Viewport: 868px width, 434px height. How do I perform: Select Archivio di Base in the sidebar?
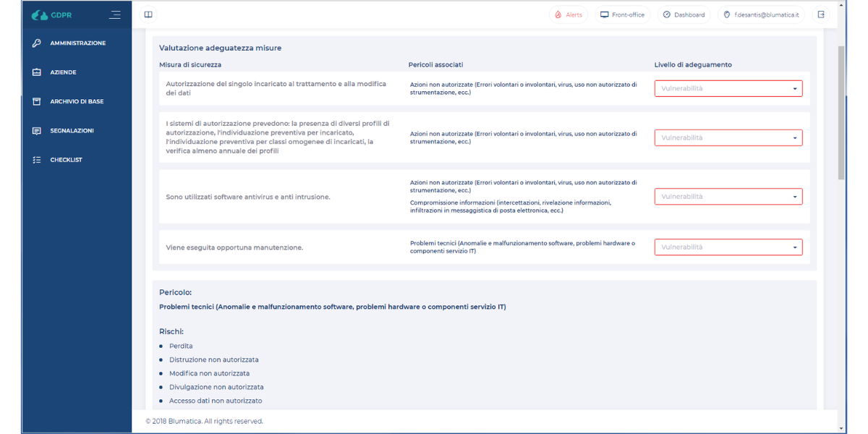pos(77,102)
